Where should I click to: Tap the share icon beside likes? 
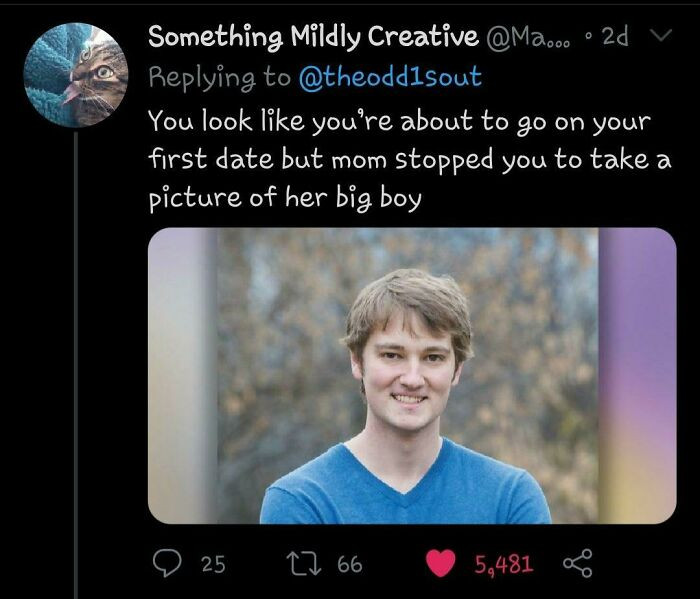point(577,564)
